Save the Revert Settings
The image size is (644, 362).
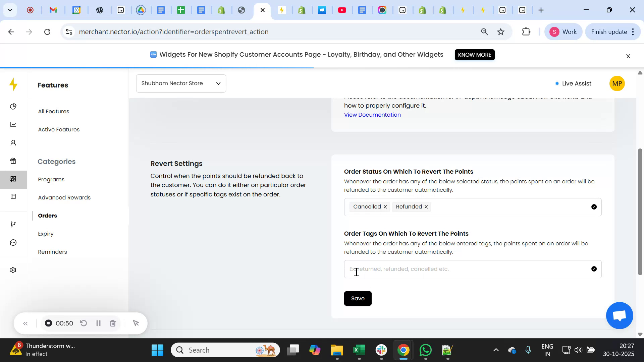pos(358,298)
